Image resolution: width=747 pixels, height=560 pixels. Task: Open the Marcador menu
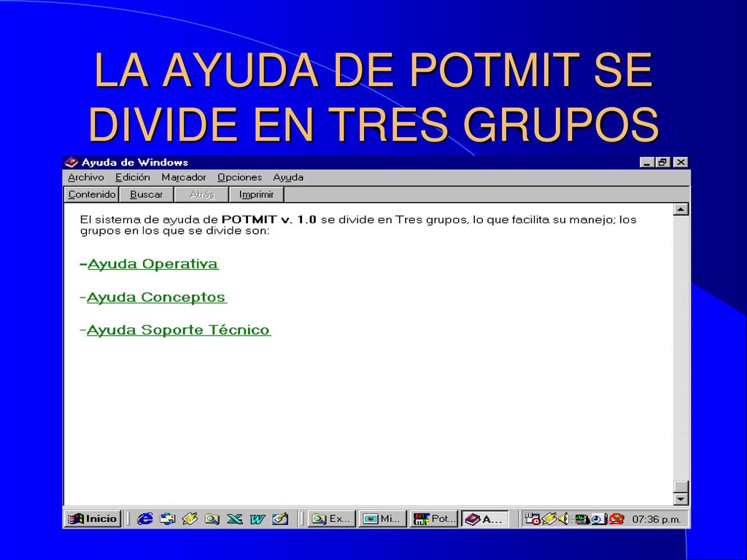point(183,178)
